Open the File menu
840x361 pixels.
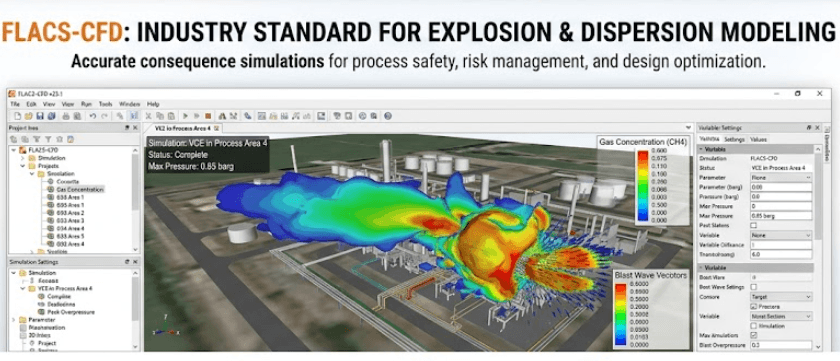(x=14, y=104)
